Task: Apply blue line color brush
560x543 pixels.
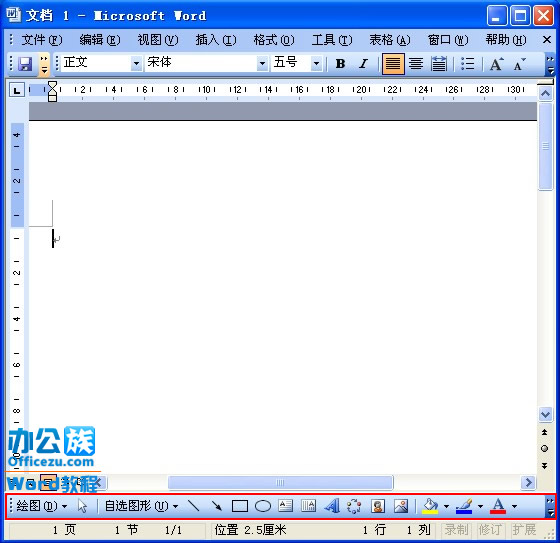Action: tap(464, 506)
